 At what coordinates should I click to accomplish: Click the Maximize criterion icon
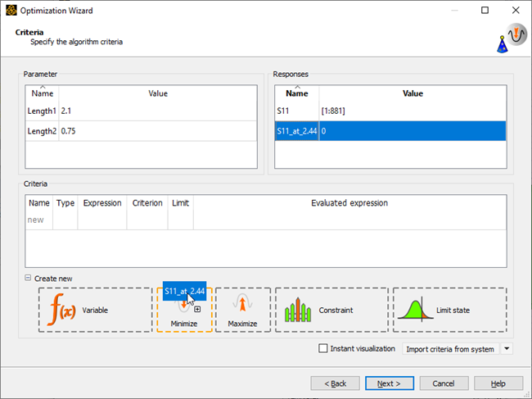[242, 302]
